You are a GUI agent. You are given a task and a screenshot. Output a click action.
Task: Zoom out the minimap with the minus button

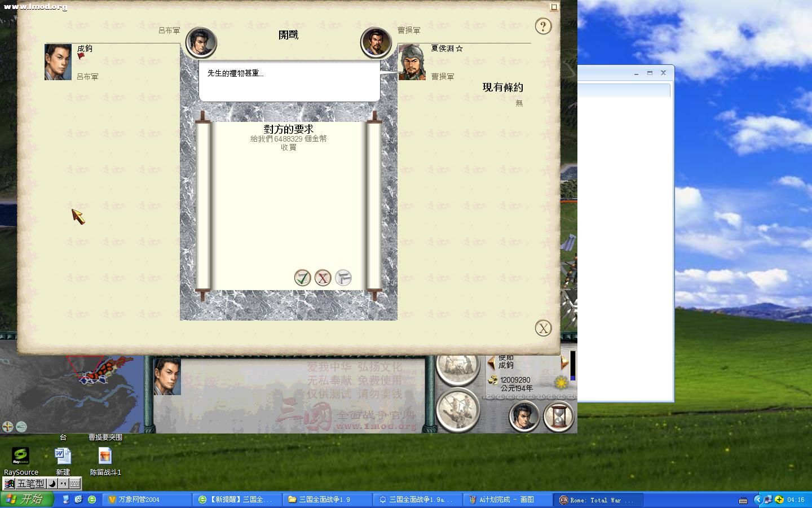point(21,427)
